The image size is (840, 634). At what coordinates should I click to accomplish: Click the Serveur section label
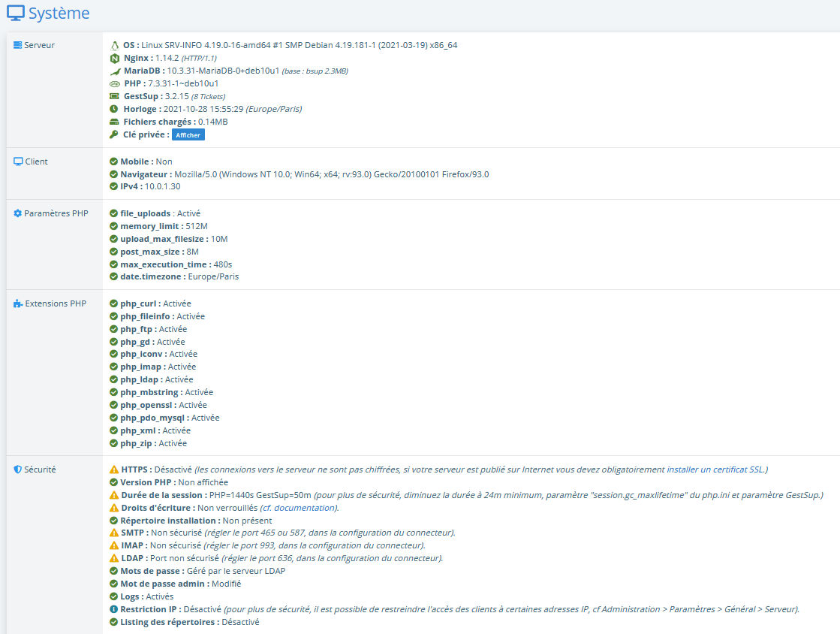coord(40,45)
